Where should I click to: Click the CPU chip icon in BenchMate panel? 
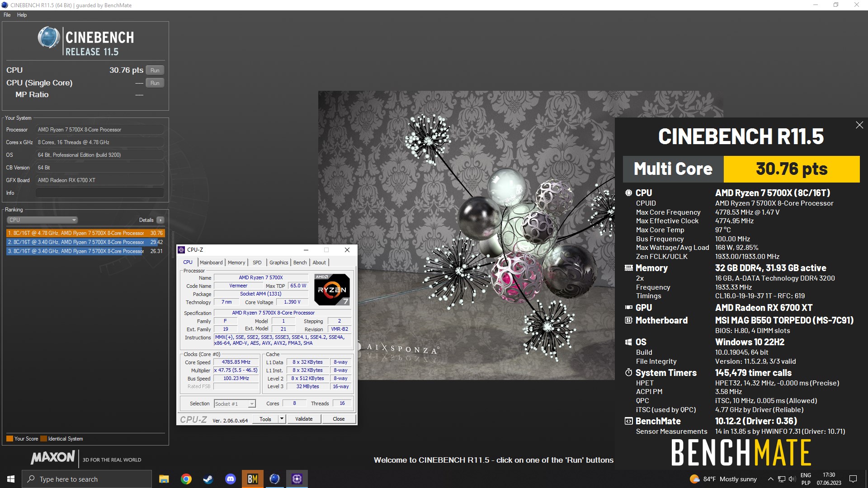pyautogui.click(x=628, y=193)
